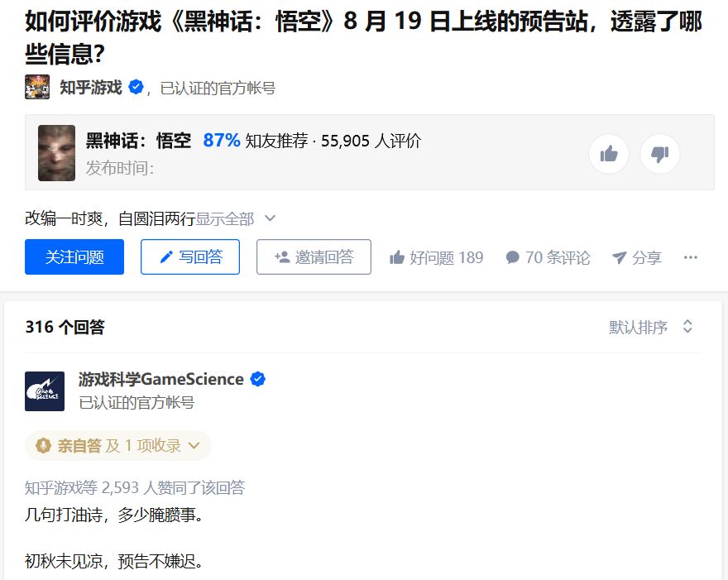Click the answer line 几句打油诗，多少腌臜事。

(114, 515)
